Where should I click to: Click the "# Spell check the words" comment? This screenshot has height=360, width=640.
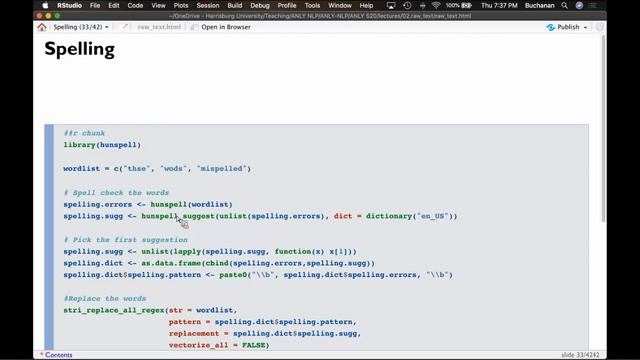pyautogui.click(x=116, y=193)
